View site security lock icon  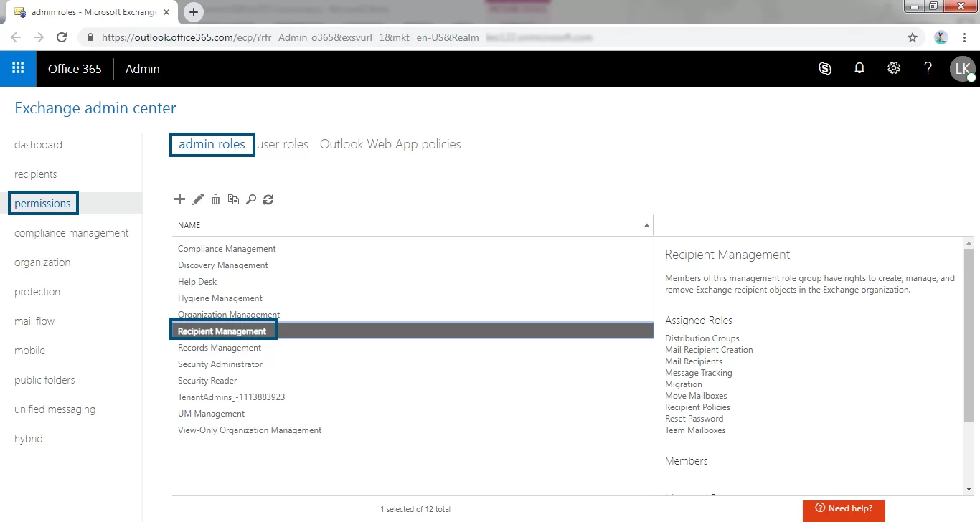90,37
